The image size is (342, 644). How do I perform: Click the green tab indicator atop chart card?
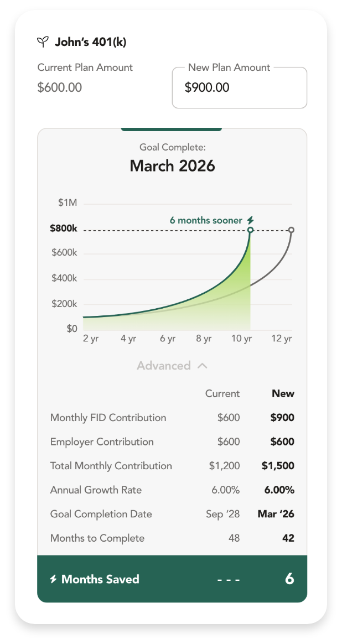click(x=172, y=129)
